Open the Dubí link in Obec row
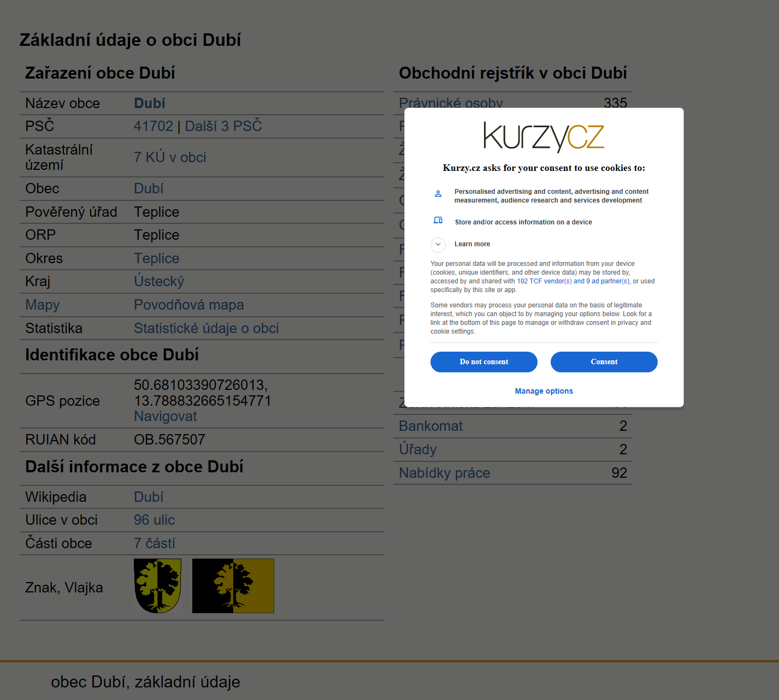Image resolution: width=779 pixels, height=700 pixels. point(149,188)
